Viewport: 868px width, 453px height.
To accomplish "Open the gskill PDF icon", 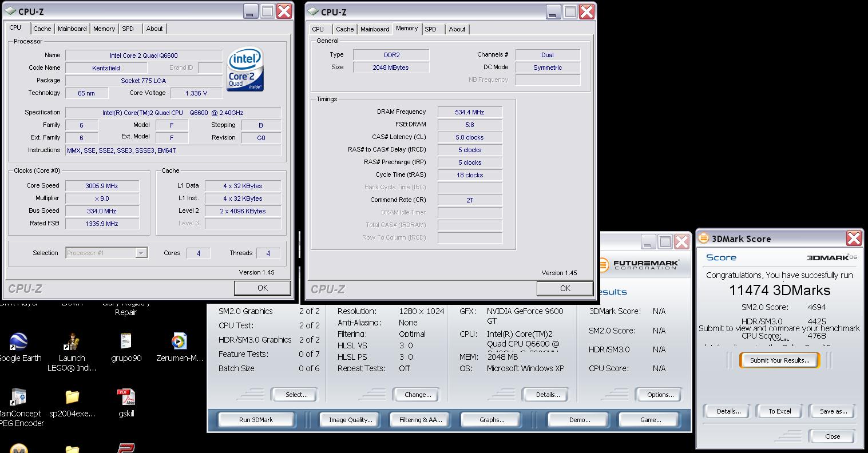I will (126, 397).
